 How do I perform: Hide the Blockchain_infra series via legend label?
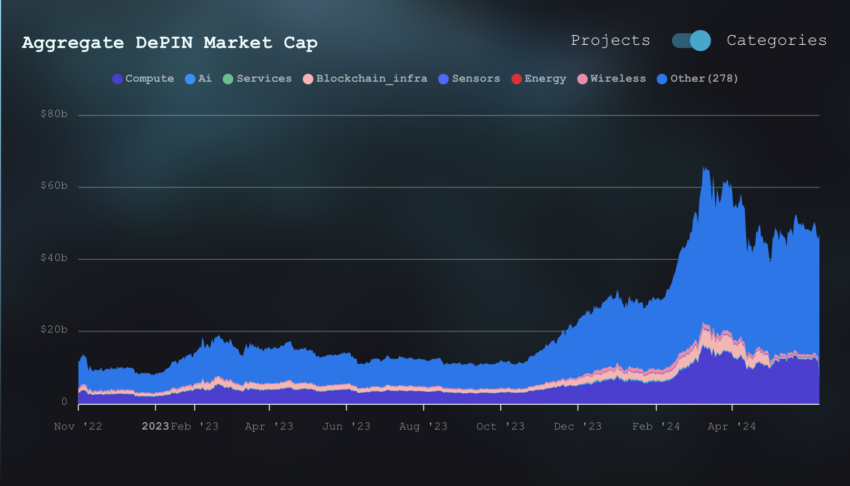[372, 79]
